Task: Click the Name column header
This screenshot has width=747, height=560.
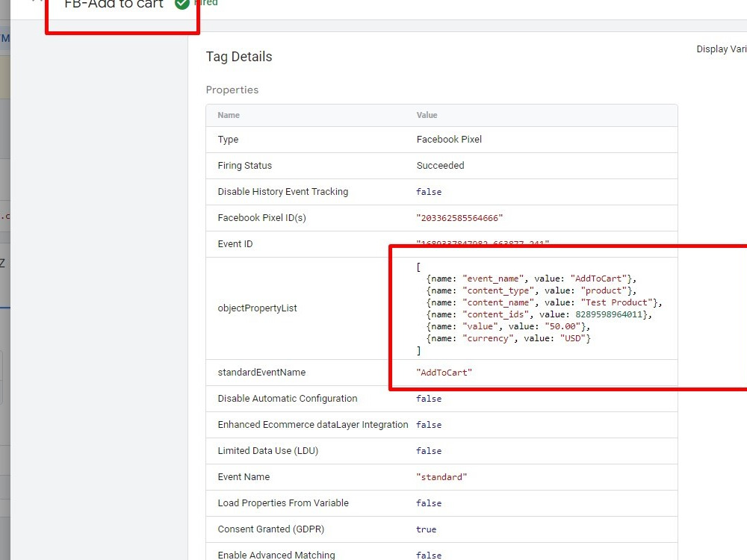Action: pos(228,115)
